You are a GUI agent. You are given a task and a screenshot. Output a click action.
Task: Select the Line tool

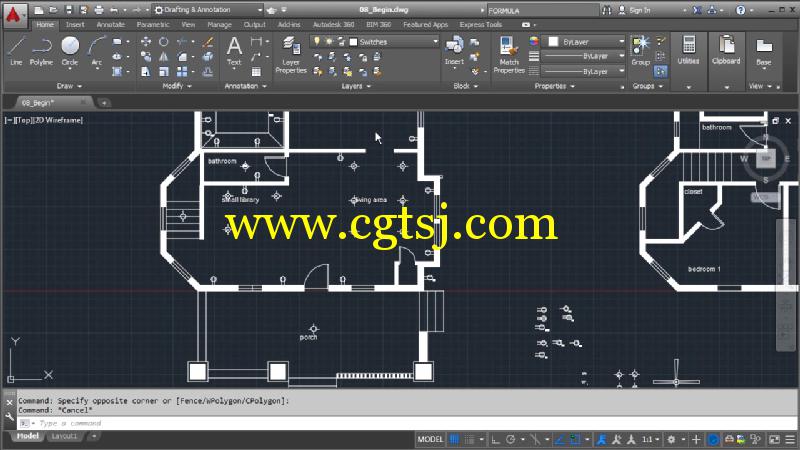tap(16, 51)
